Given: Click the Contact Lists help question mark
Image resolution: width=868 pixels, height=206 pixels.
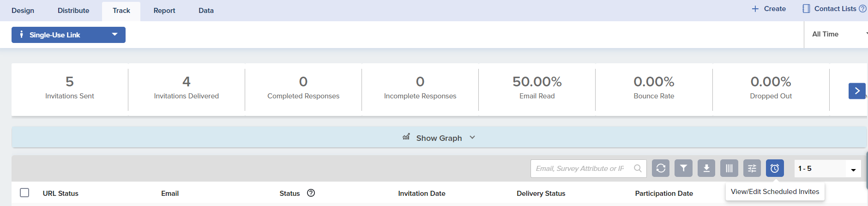Looking at the screenshot, I should [862, 9].
